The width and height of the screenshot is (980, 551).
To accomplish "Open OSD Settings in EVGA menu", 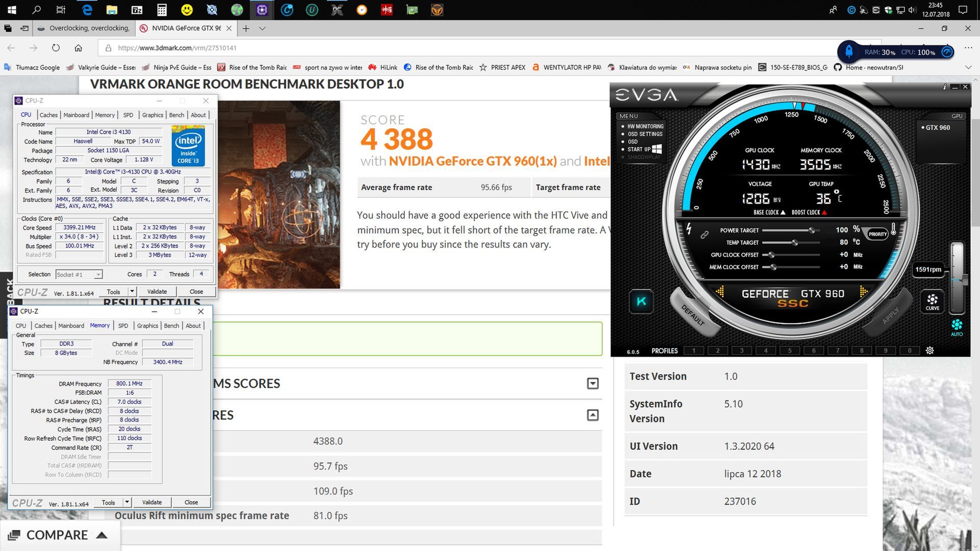I will pos(645,134).
